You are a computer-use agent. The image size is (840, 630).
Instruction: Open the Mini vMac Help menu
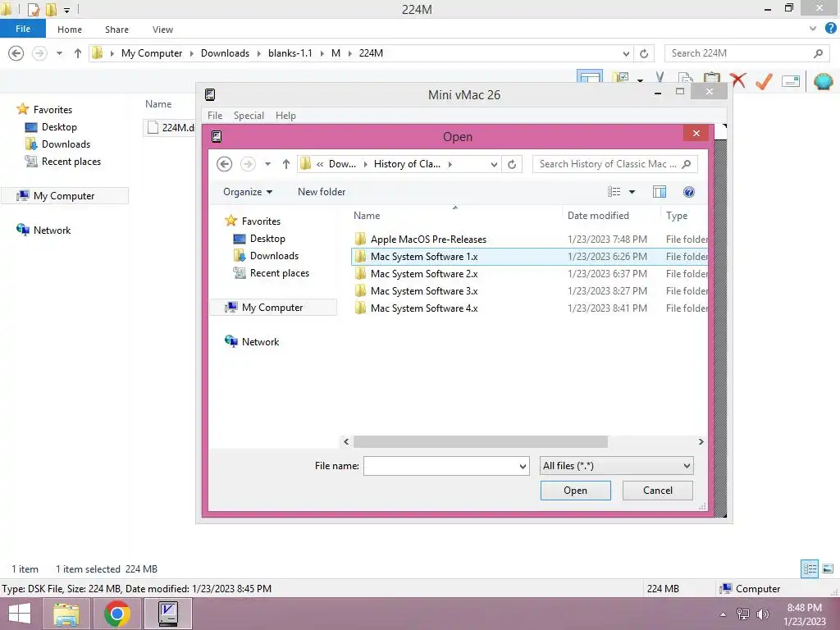(x=285, y=115)
